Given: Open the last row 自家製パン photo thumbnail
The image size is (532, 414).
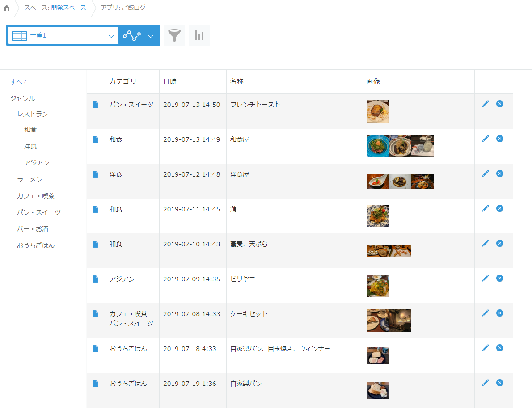Looking at the screenshot, I should 378,391.
